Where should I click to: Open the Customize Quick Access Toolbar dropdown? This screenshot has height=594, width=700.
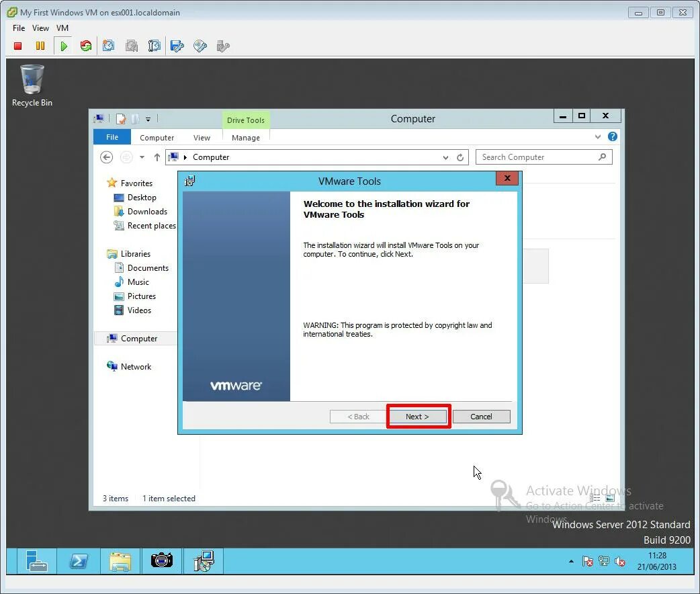point(148,119)
